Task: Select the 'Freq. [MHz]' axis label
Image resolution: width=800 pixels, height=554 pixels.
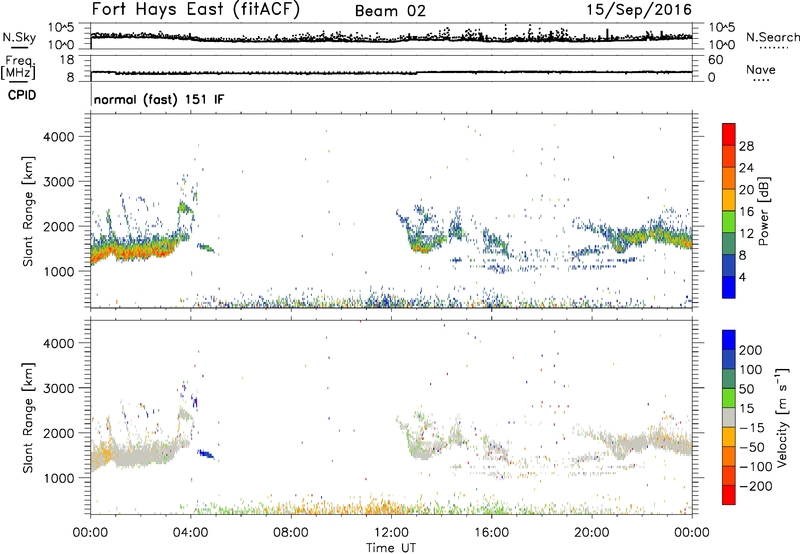Action: point(20,67)
